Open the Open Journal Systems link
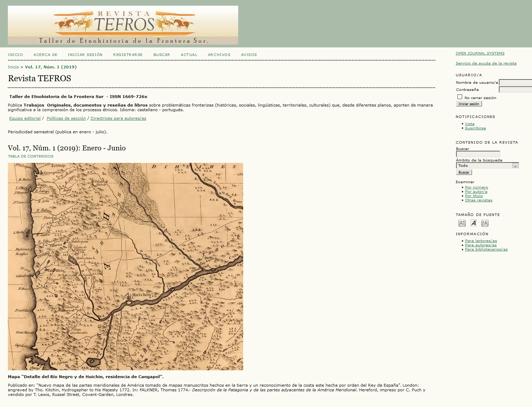Screen dimensions: 532x407 point(480,53)
